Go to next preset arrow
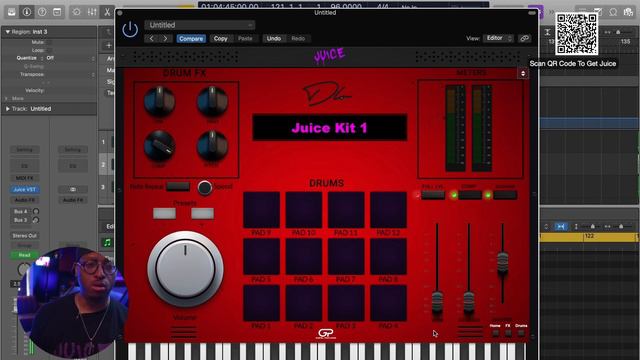 [x=165, y=38]
